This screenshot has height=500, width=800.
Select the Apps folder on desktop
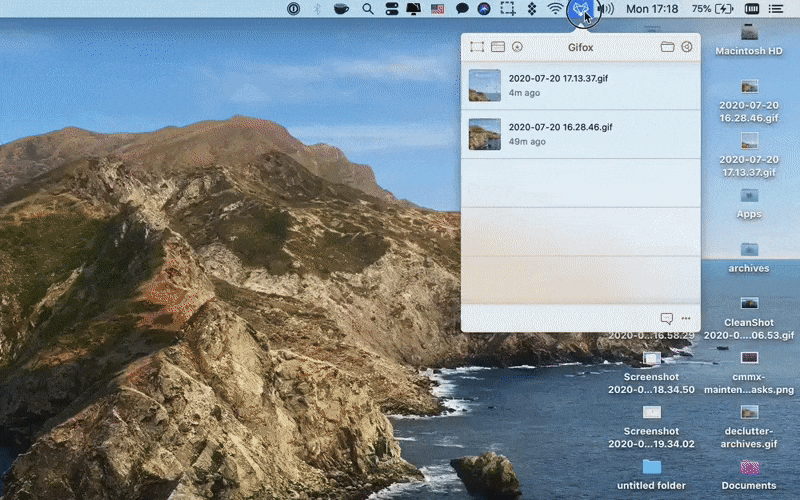point(749,203)
